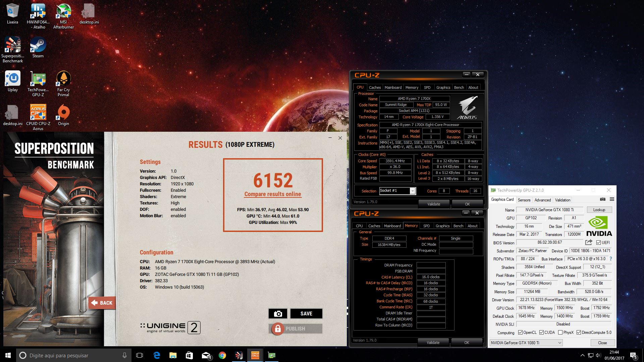Screen dimensions: 644x362
Task: Click the taskbar clock showing 21:44
Action: (x=614, y=355)
